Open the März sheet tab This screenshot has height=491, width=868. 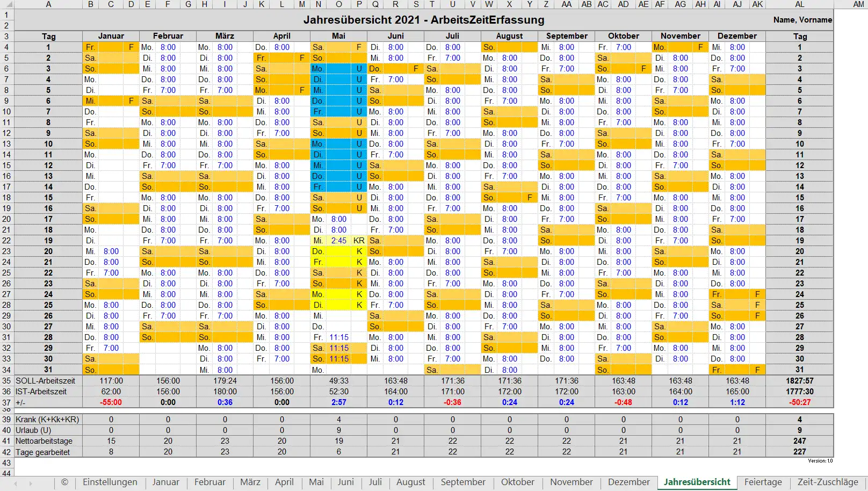250,482
